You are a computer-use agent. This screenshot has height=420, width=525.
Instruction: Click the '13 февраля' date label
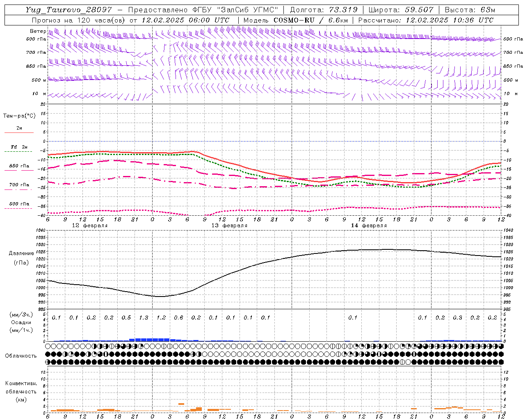point(229,226)
